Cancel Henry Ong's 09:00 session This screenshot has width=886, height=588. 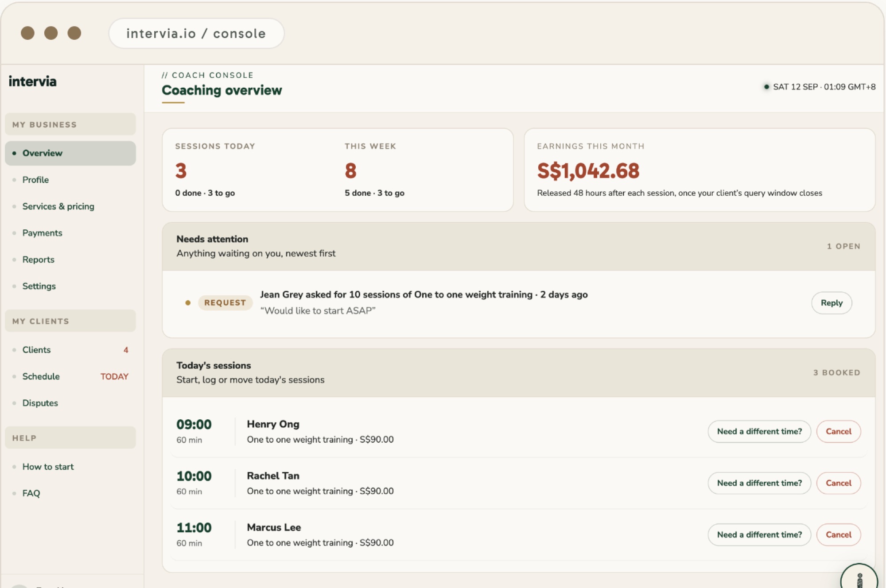point(839,431)
